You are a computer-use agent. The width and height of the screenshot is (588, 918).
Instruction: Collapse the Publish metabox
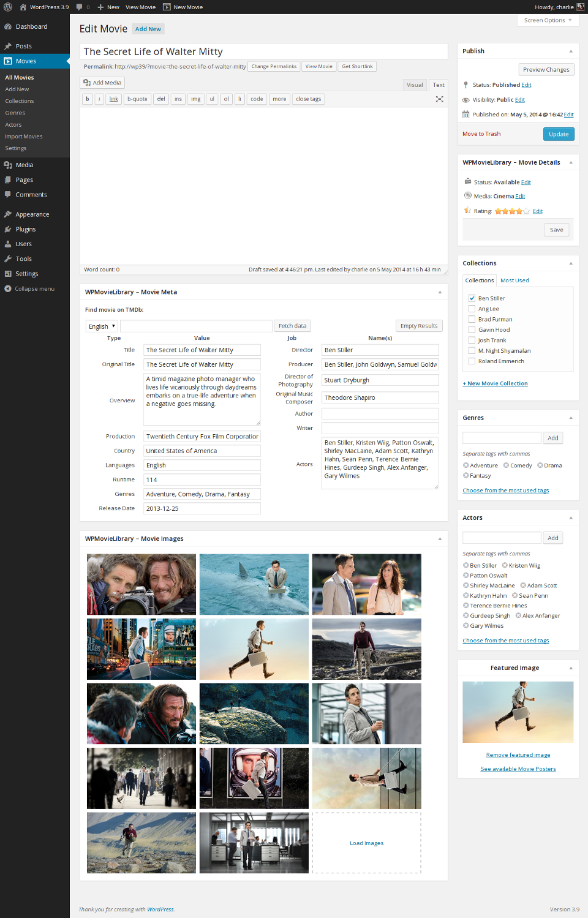pyautogui.click(x=571, y=51)
